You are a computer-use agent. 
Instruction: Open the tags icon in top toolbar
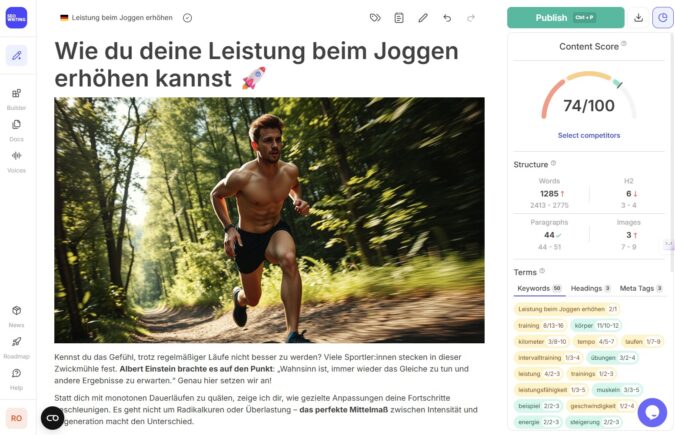pyautogui.click(x=375, y=18)
